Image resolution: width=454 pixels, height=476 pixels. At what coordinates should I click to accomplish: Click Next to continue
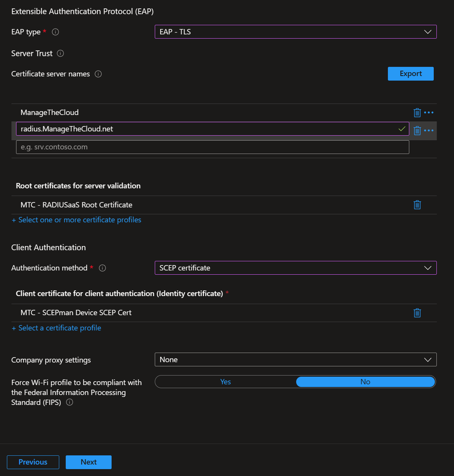[88, 462]
